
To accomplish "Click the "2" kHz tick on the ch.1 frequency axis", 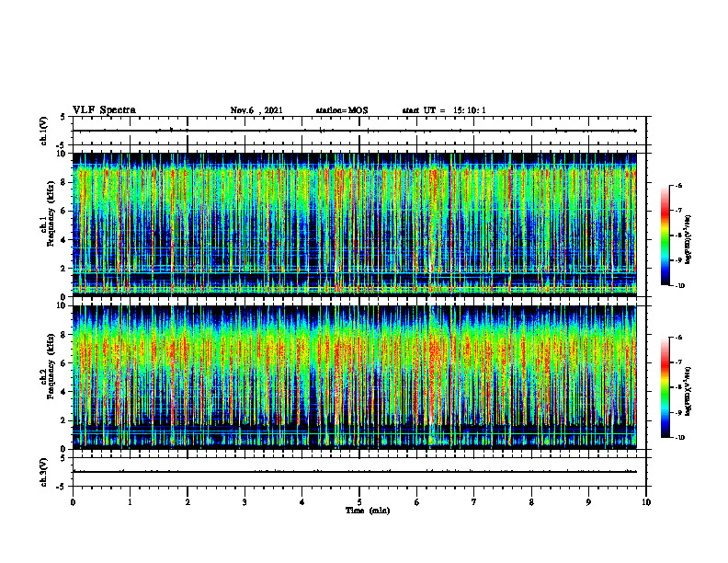I will click(x=63, y=269).
